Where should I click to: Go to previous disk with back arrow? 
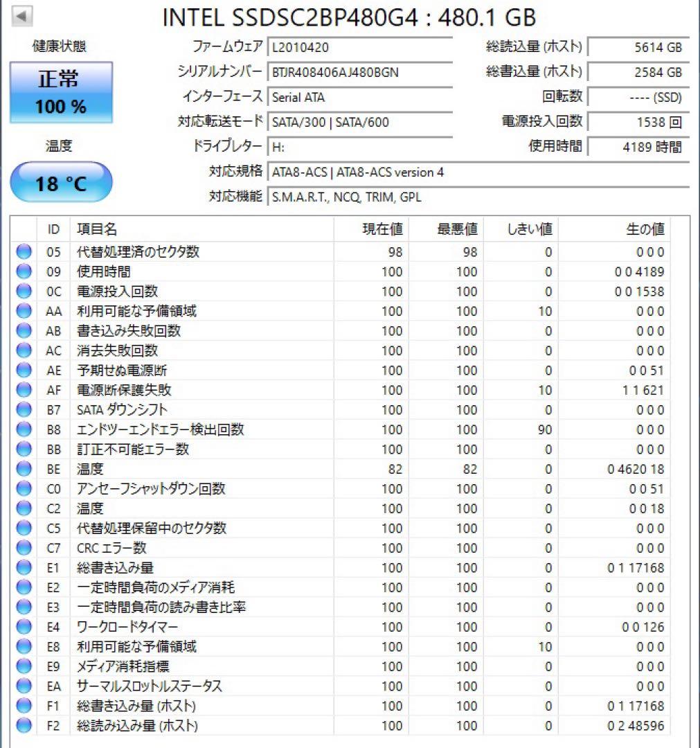point(21,16)
